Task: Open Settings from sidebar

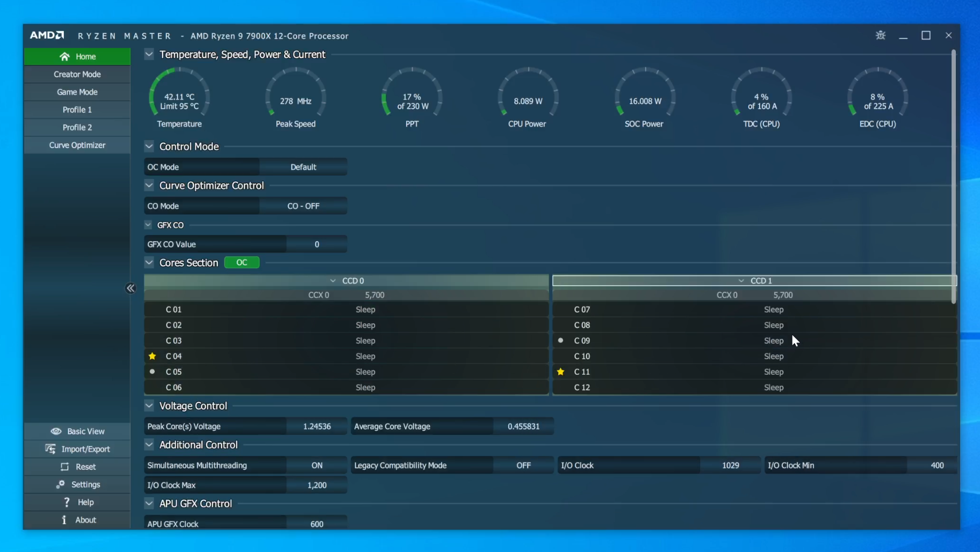Action: [77, 484]
